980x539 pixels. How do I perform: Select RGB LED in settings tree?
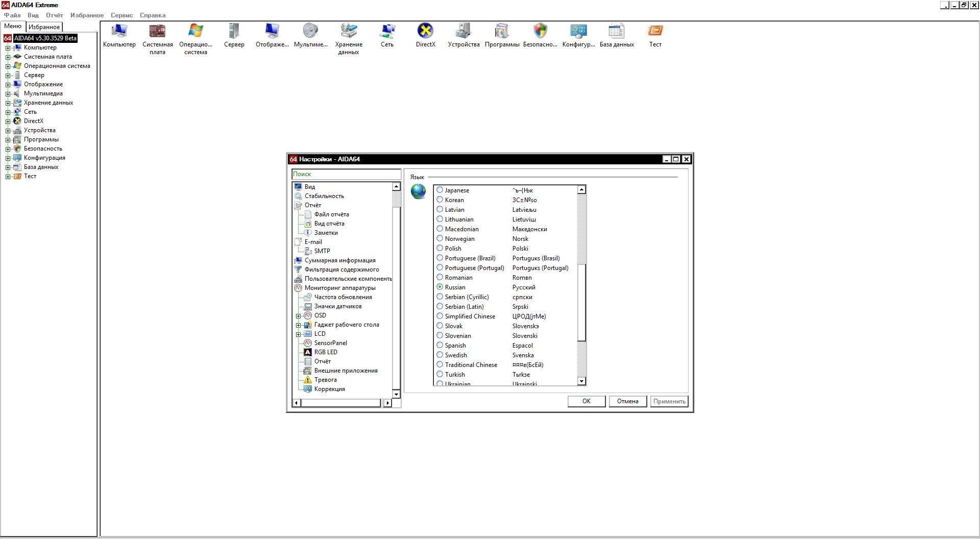(325, 352)
